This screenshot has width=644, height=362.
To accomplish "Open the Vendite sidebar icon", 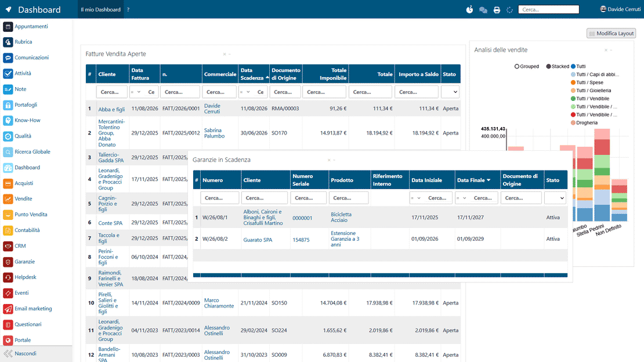I will point(8,199).
